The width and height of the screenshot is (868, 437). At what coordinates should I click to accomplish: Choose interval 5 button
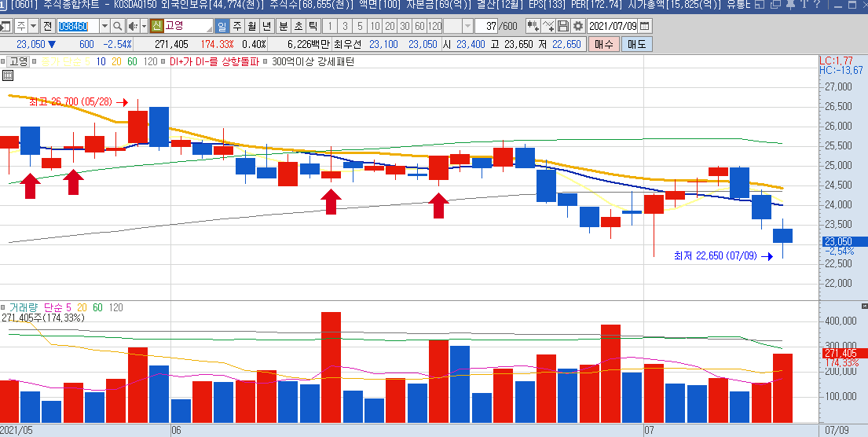click(x=360, y=26)
